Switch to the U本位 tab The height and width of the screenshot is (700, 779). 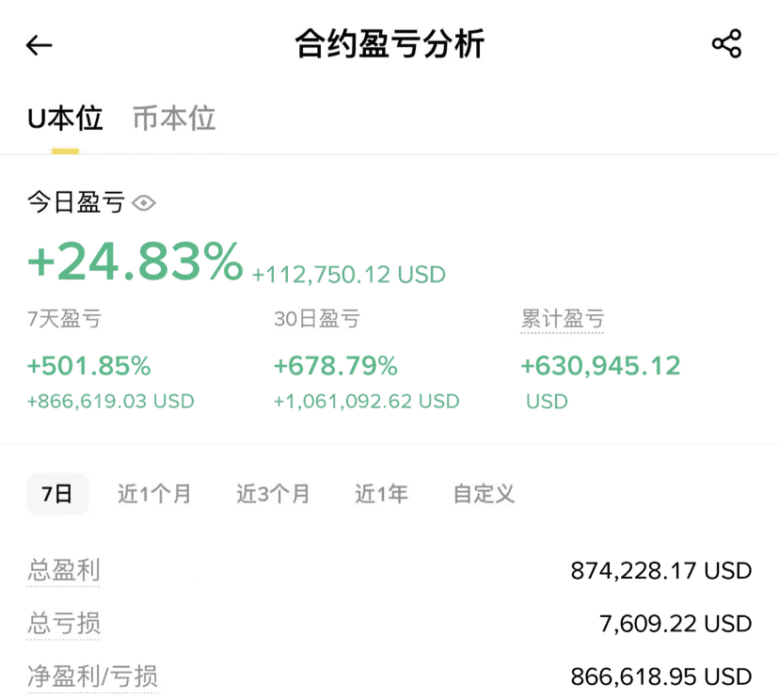point(65,119)
